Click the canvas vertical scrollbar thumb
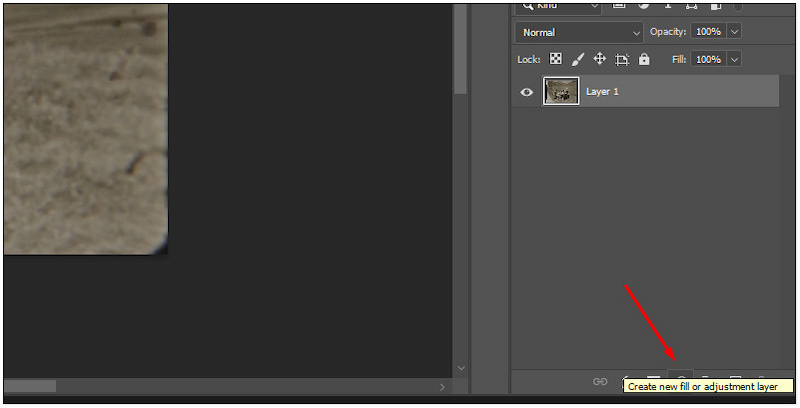This screenshot has width=800, height=408. coord(460,49)
